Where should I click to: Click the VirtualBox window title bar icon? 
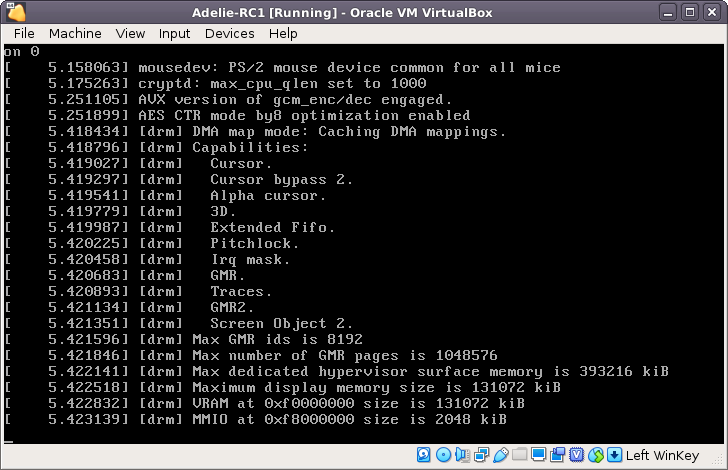[16, 12]
